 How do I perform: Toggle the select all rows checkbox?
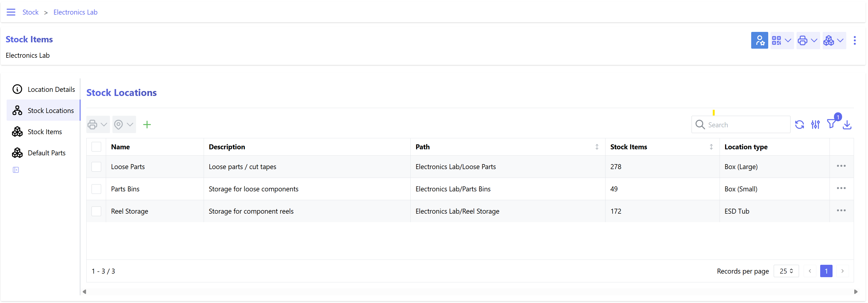pos(96,147)
